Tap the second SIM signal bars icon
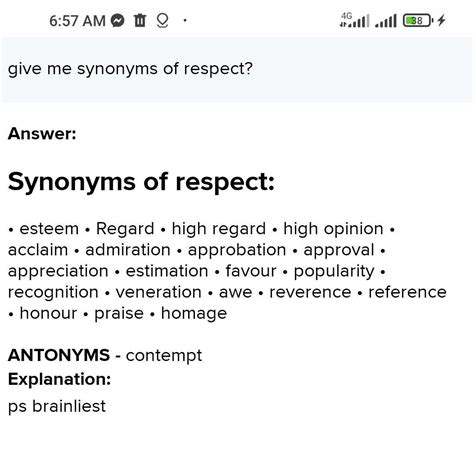Viewport: 474px width, 459px height. (386, 21)
